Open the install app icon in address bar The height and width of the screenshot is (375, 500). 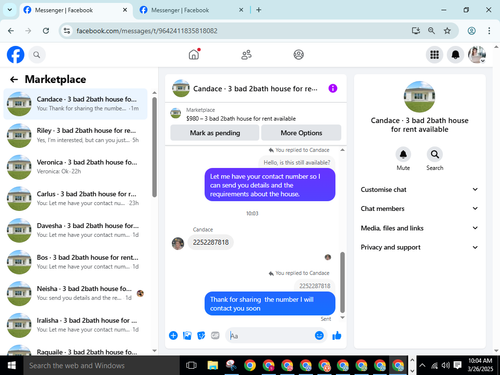click(416, 31)
